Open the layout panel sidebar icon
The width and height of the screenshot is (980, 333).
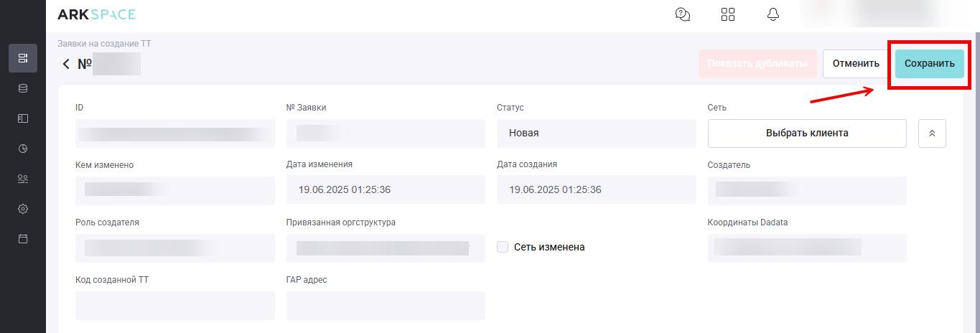23,118
